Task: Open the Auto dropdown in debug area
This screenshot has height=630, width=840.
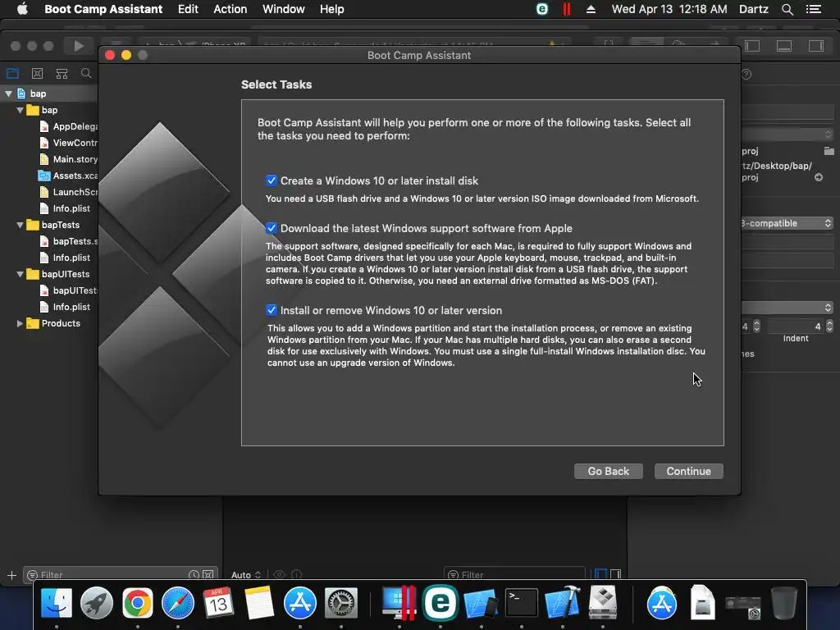Action: [x=246, y=575]
